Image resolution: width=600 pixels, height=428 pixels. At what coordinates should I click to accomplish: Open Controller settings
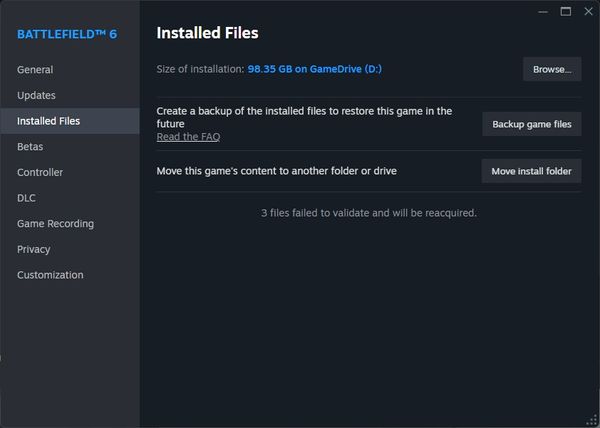[x=40, y=173]
